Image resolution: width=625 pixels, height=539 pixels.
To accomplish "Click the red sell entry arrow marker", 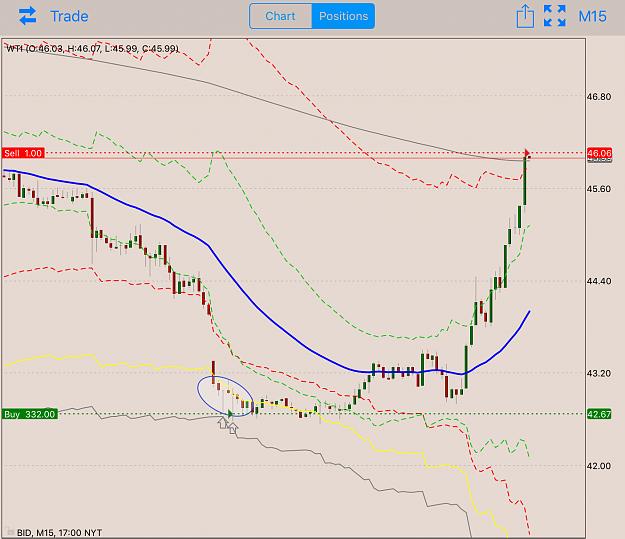I will coord(527,153).
